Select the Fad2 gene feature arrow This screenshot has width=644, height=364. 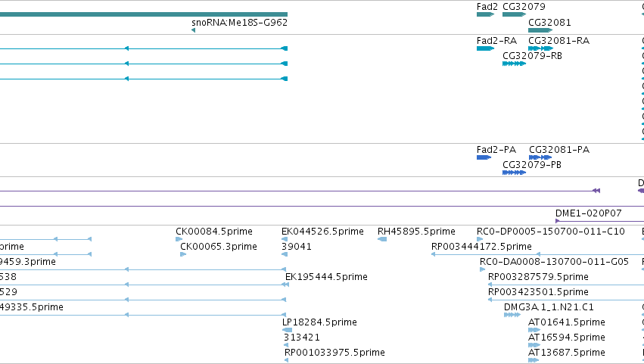point(485,14)
